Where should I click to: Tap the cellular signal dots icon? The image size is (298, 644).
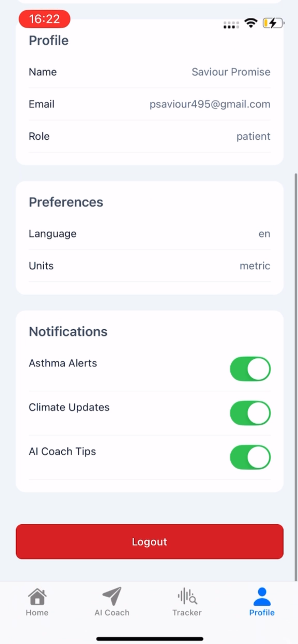(231, 25)
